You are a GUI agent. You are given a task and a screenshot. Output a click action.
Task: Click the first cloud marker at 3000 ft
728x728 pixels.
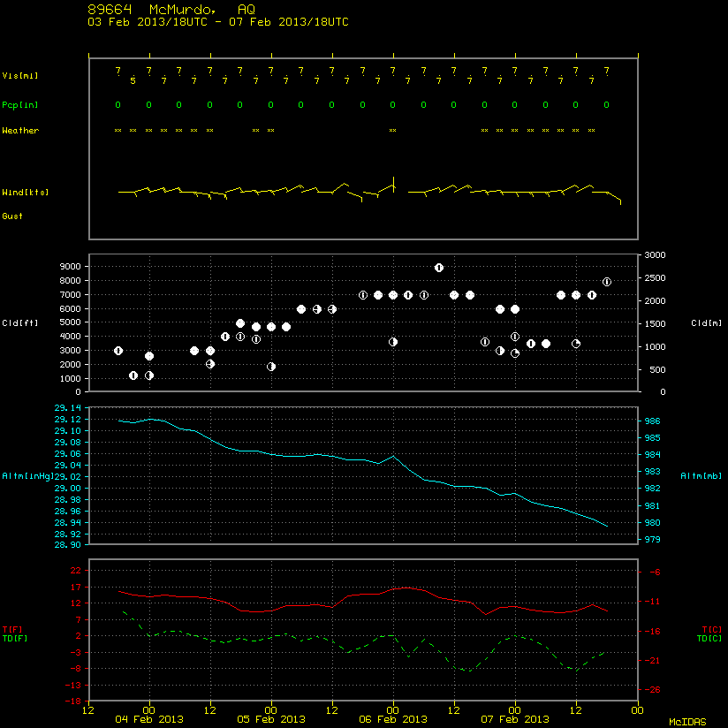click(x=118, y=351)
